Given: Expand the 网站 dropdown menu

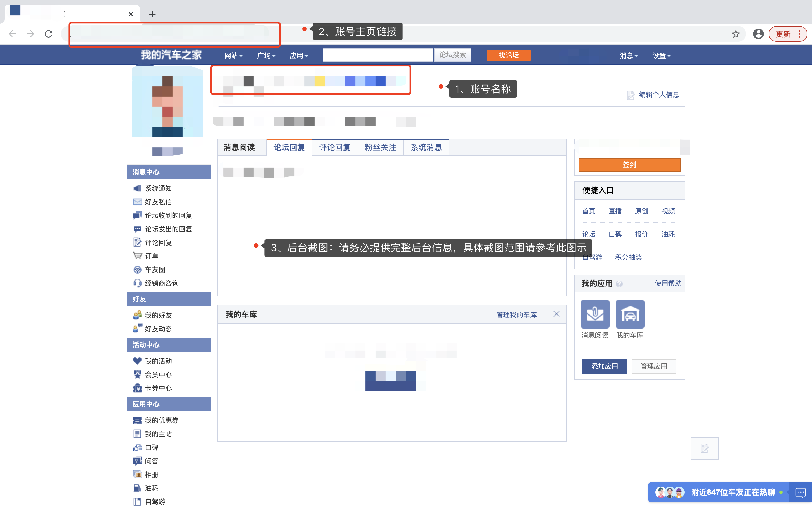Looking at the screenshot, I should (x=233, y=55).
